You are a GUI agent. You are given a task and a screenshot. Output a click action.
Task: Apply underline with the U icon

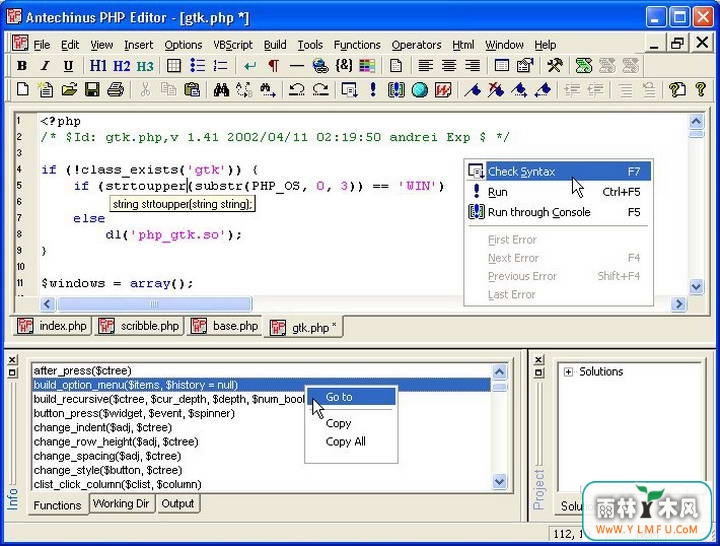click(68, 66)
